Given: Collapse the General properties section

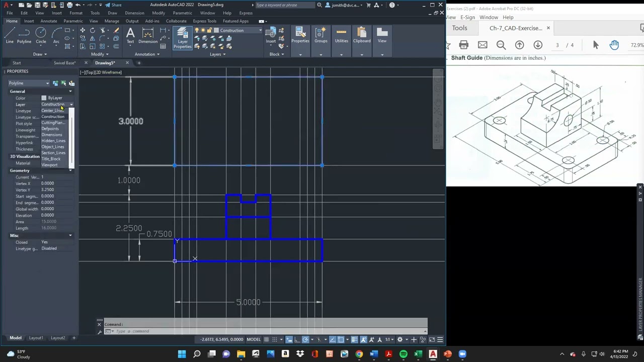Looking at the screenshot, I should 70,92.
